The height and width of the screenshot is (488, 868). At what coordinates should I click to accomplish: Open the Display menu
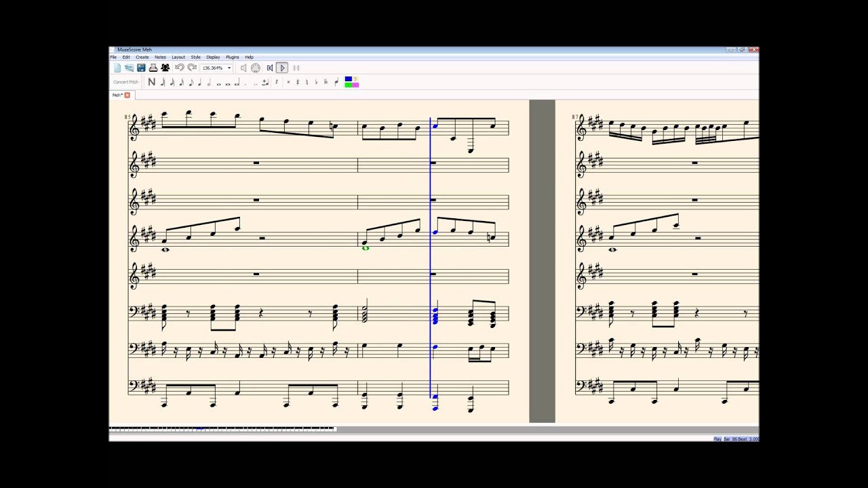tap(213, 57)
